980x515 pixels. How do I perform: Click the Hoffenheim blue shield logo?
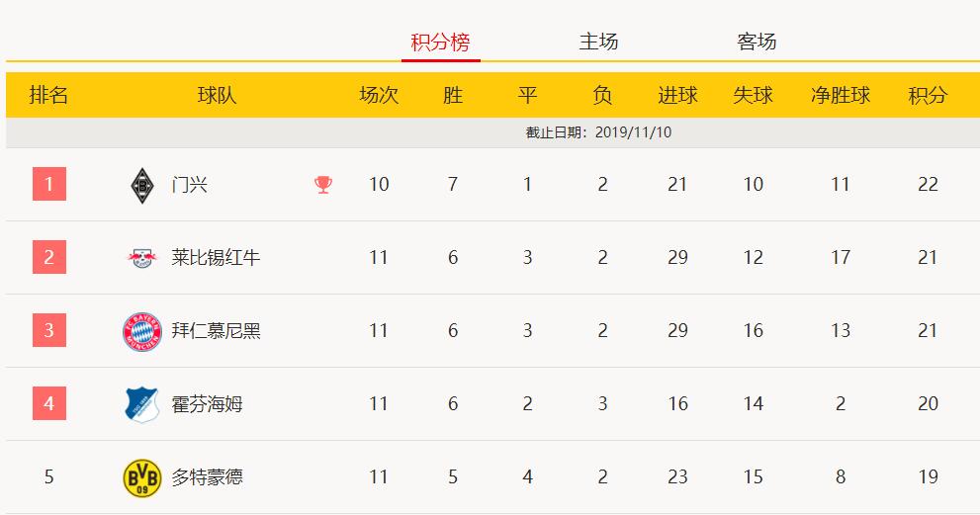[x=142, y=404]
